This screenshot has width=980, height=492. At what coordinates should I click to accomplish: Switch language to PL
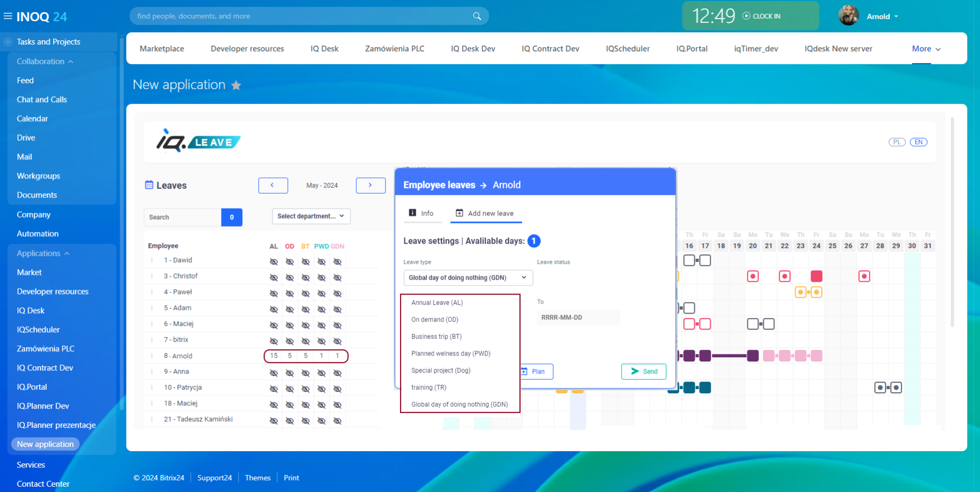(x=897, y=142)
